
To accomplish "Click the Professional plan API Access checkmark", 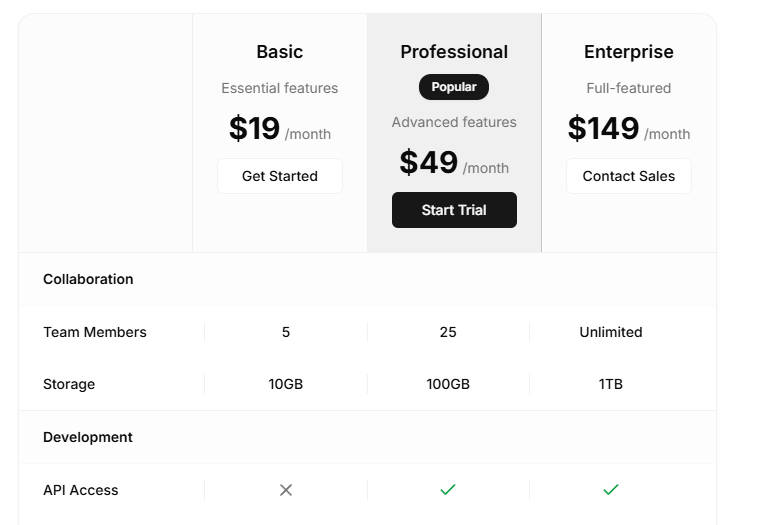I will click(x=448, y=490).
